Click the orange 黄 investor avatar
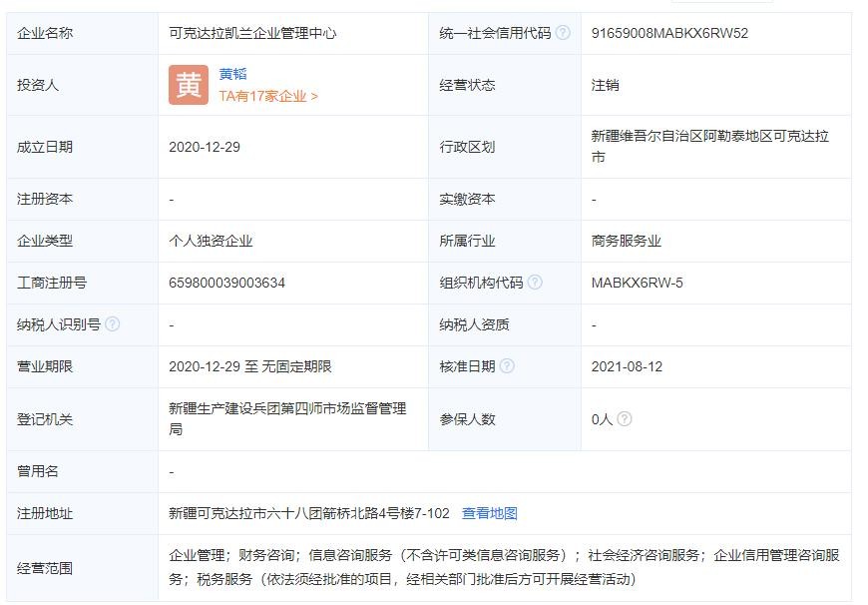Viewport: 868px width, 605px height. (189, 85)
